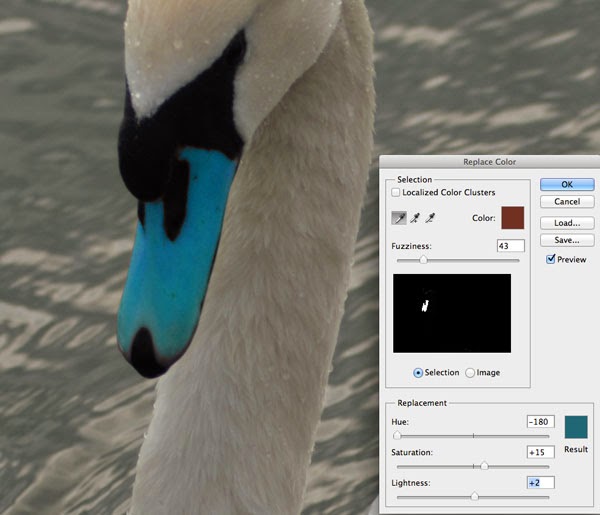Choose the Image radio button
This screenshot has width=600, height=515.
(x=470, y=373)
